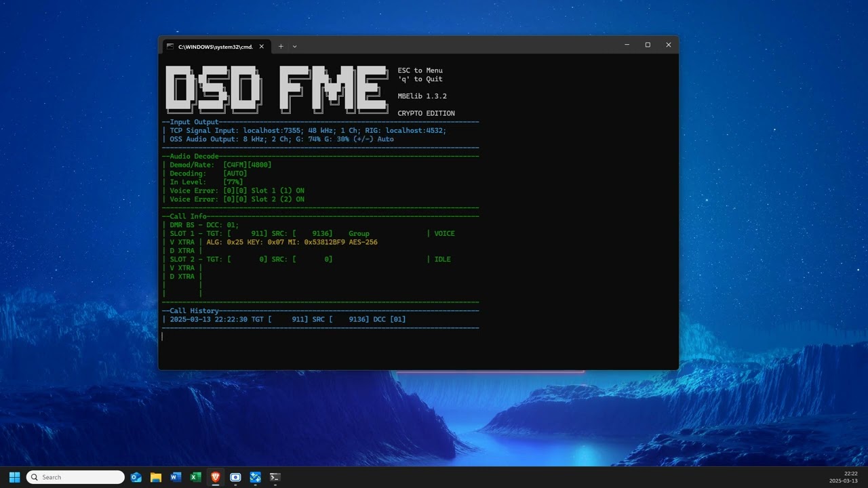The width and height of the screenshot is (868, 488).
Task: Click the DSD FME ASCII logo
Action: tap(277, 89)
